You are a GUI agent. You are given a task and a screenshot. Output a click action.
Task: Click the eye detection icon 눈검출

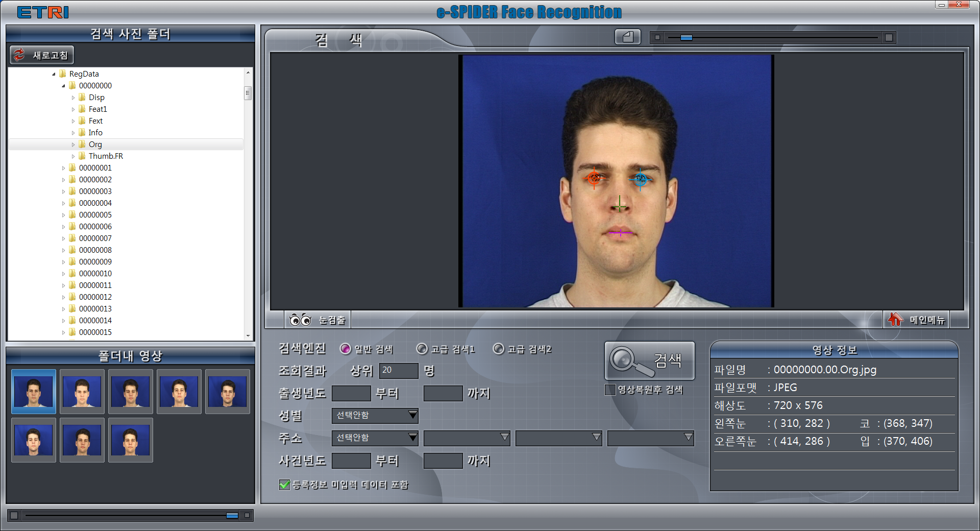tap(300, 320)
